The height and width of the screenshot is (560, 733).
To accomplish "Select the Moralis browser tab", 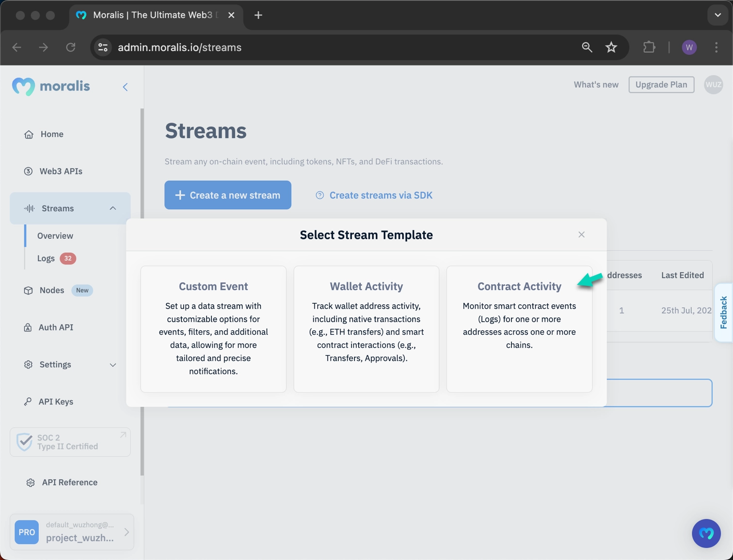I will click(156, 15).
